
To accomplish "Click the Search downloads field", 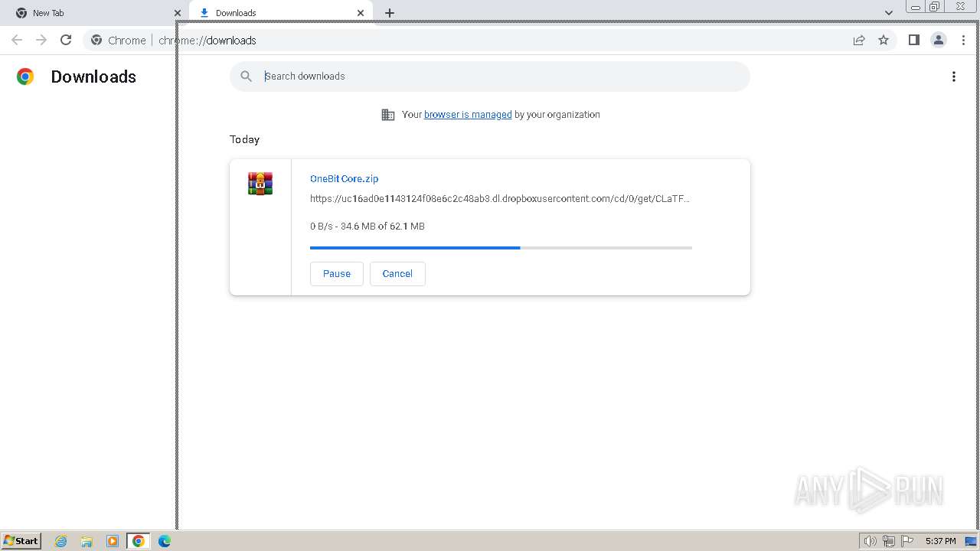I will point(490,77).
